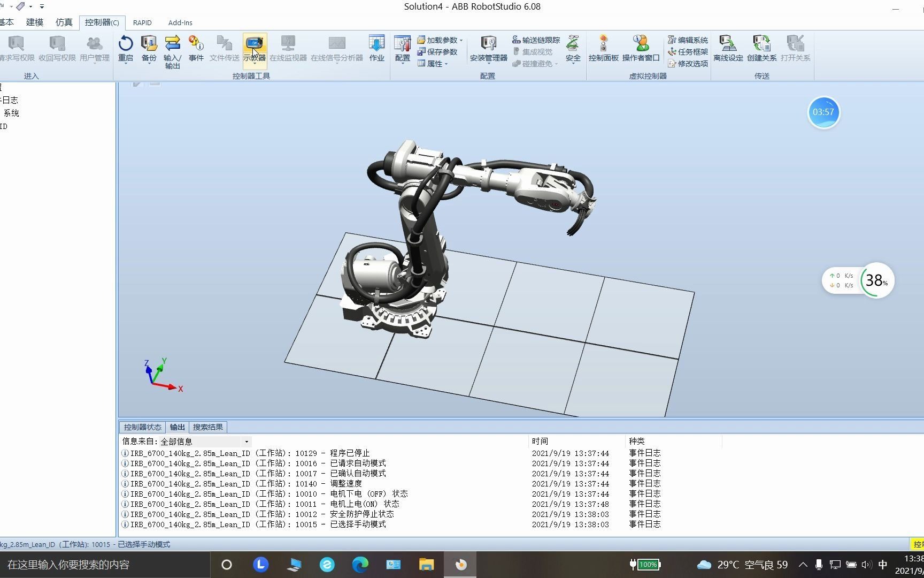
Task: Click the blue 03:57 timer overlay
Action: click(823, 112)
